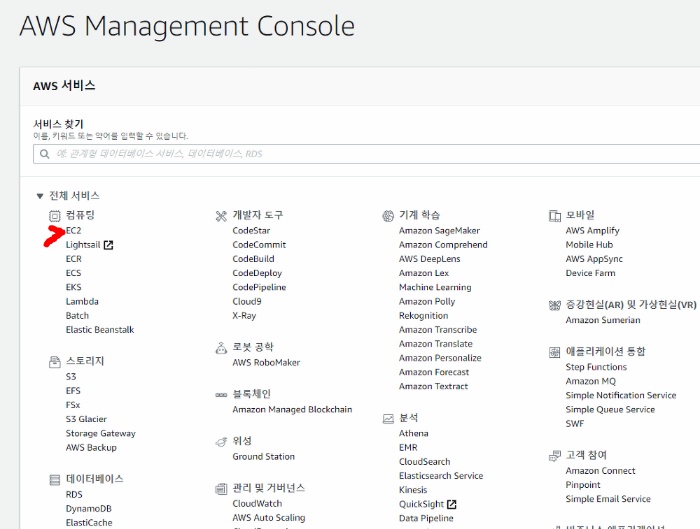This screenshot has width=700, height=529.
Task: Open AWS RoboMaker
Action: (266, 362)
